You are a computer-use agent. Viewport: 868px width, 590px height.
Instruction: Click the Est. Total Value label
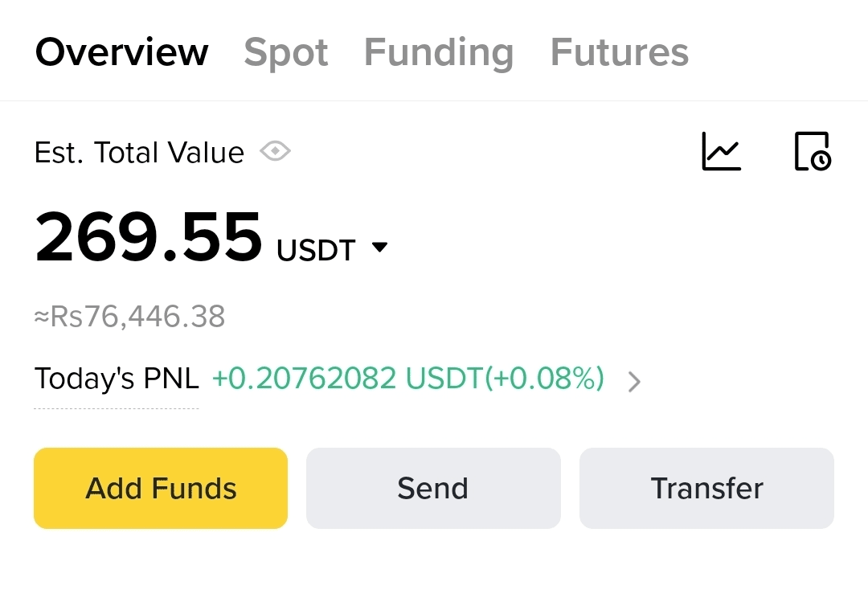coord(139,152)
